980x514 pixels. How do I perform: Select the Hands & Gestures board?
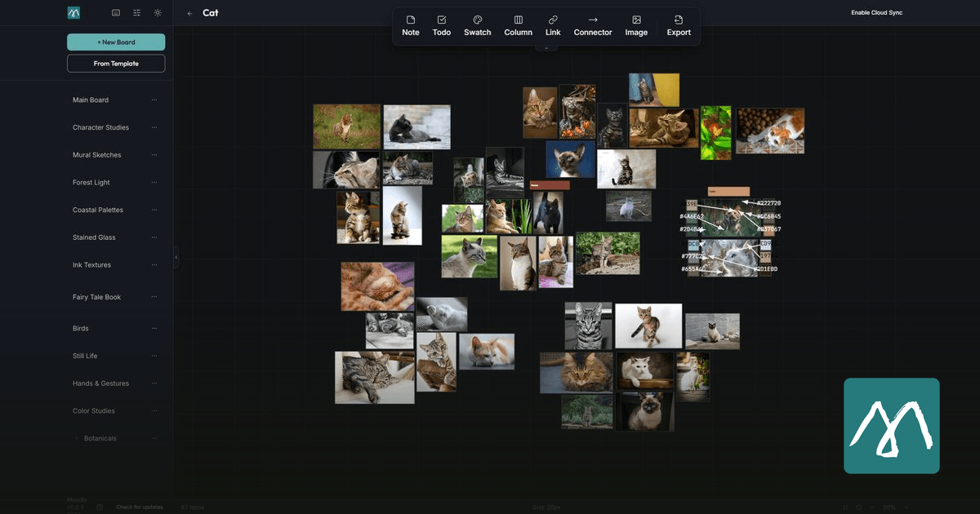pyautogui.click(x=100, y=383)
